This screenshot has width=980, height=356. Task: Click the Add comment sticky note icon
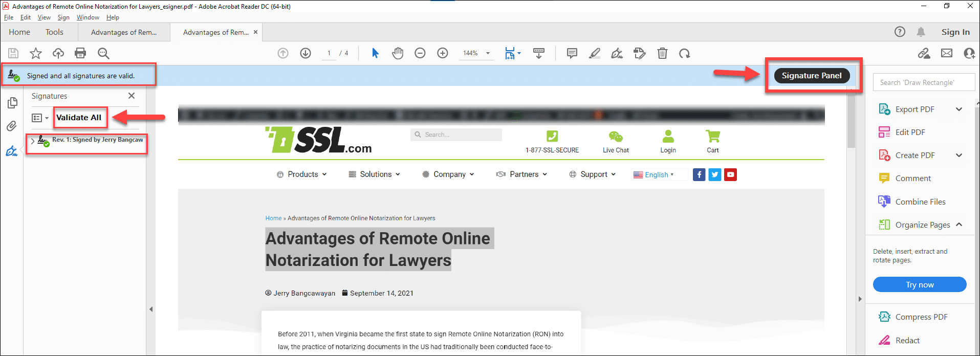click(x=572, y=53)
